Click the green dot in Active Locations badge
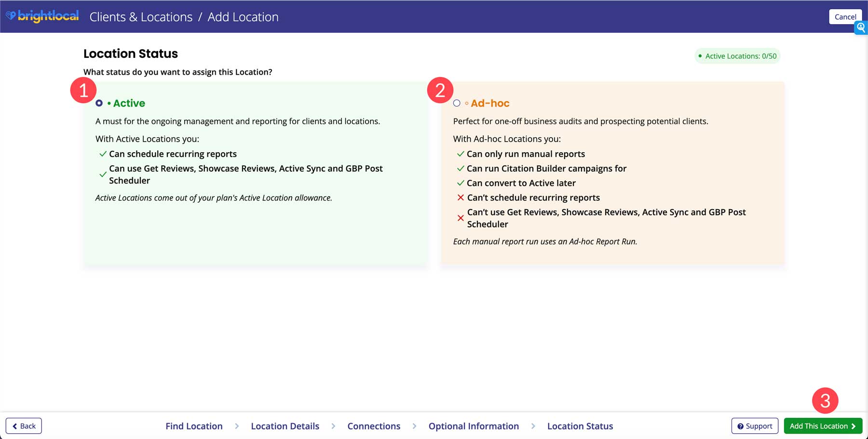Screen dimensions: 868x439 coord(700,56)
